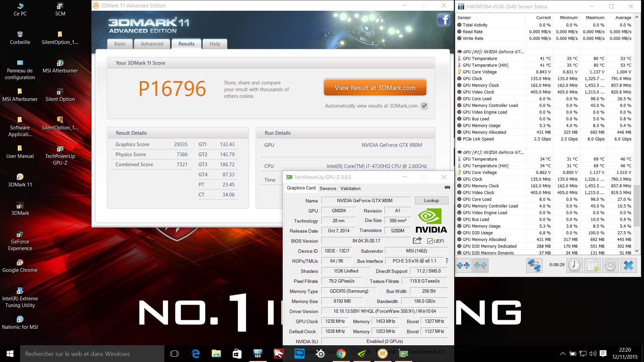Screen dimensions: 644x362
Task: Open SCM desktop icon
Action: [60, 9]
